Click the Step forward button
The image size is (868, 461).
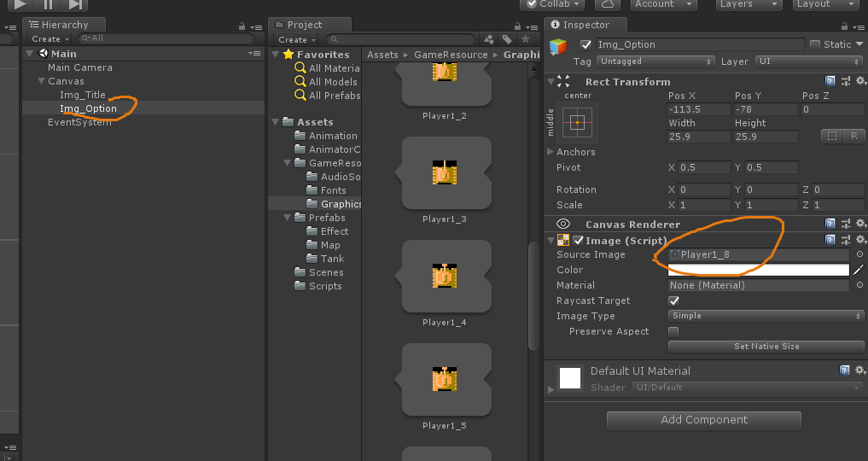coord(76,4)
